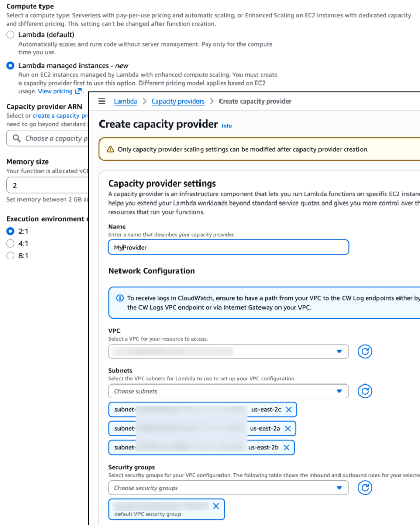Refresh the Security groups list

365,488
